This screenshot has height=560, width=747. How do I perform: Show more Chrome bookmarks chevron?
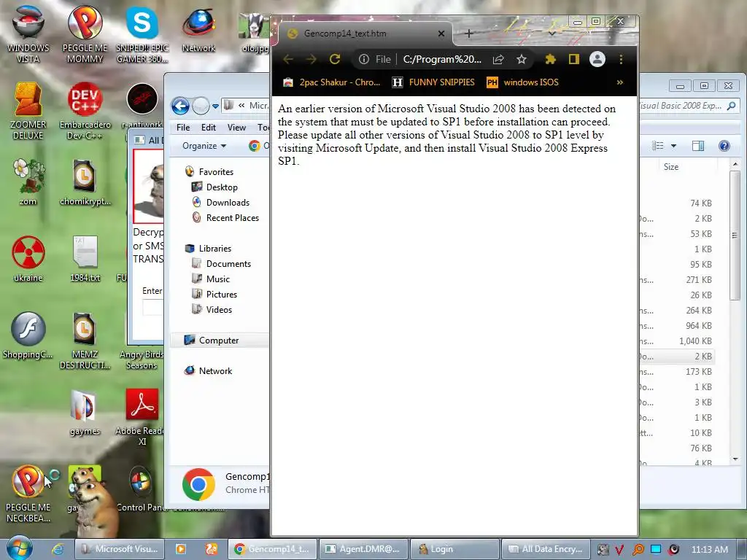(620, 82)
